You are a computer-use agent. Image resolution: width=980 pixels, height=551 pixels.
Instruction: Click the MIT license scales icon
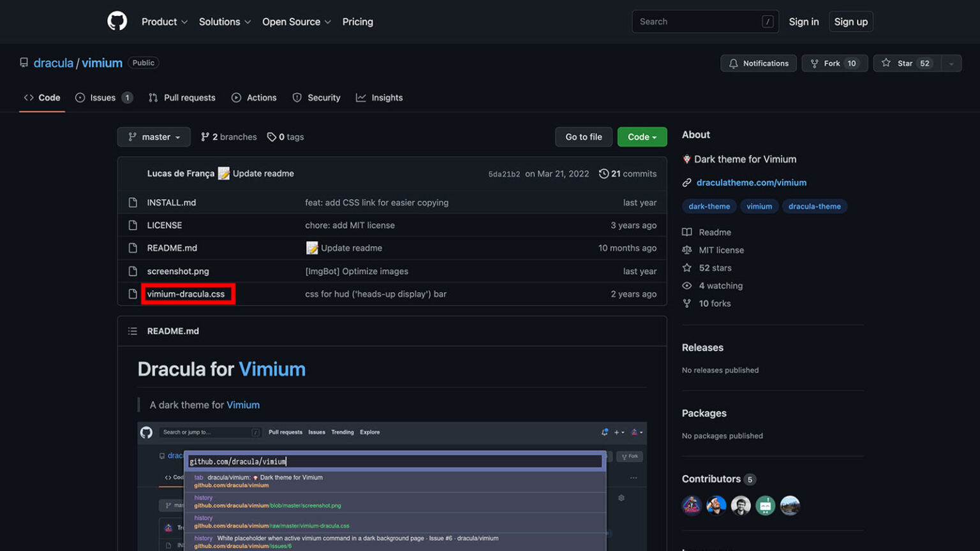tap(687, 250)
